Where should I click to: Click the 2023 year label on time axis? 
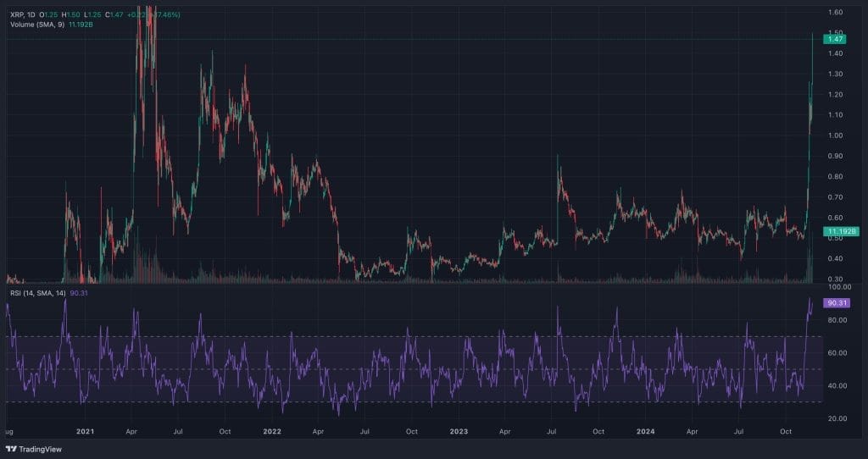(459, 431)
